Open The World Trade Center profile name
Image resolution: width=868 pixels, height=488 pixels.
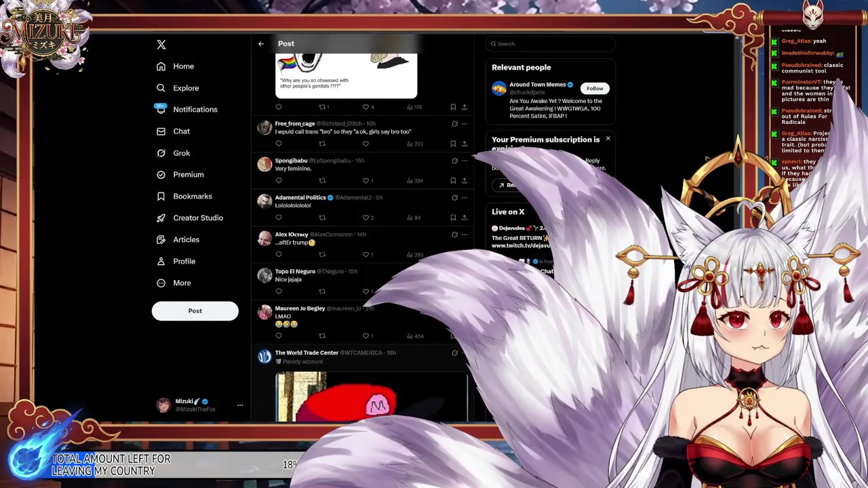[307, 353]
